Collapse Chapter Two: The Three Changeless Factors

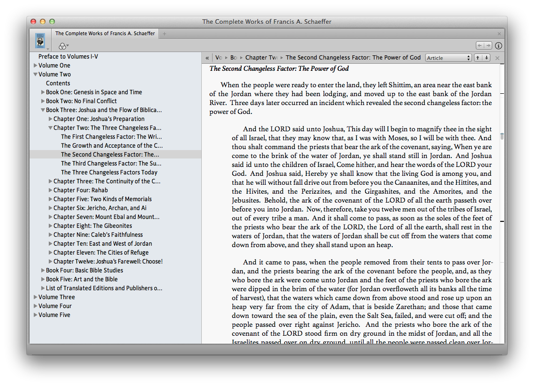point(50,128)
